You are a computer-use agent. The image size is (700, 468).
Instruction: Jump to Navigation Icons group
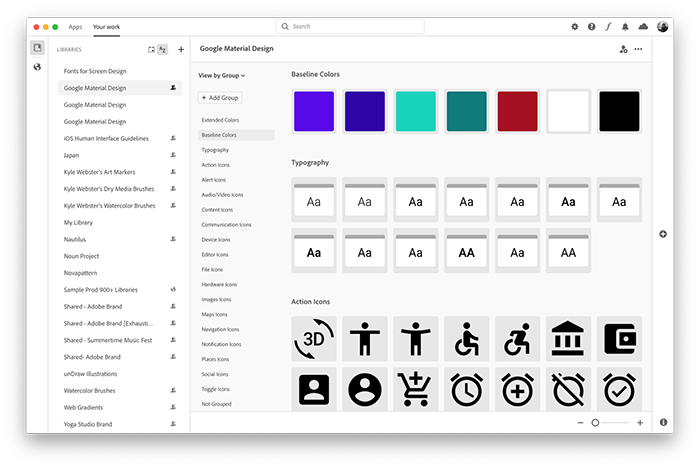pyautogui.click(x=220, y=329)
